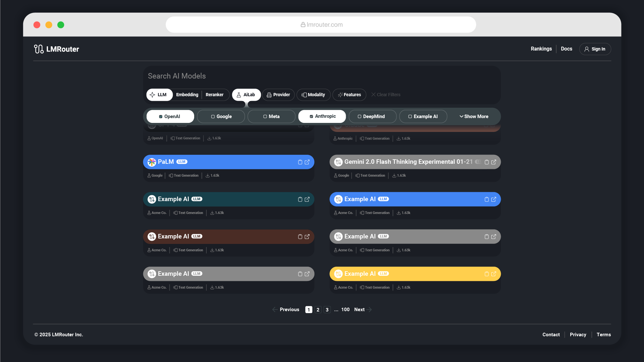Image resolution: width=644 pixels, height=362 pixels.
Task: Click the Next page arrow
Action: tap(369, 310)
